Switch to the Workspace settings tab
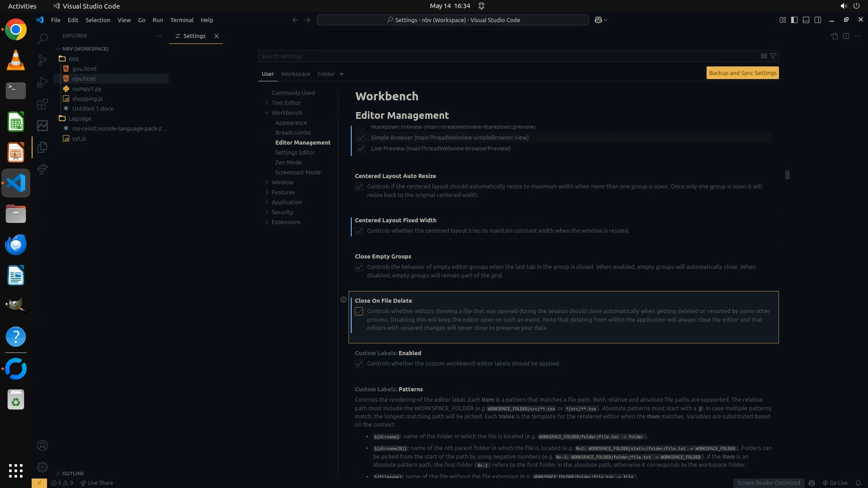868x488 pixels. (x=295, y=74)
